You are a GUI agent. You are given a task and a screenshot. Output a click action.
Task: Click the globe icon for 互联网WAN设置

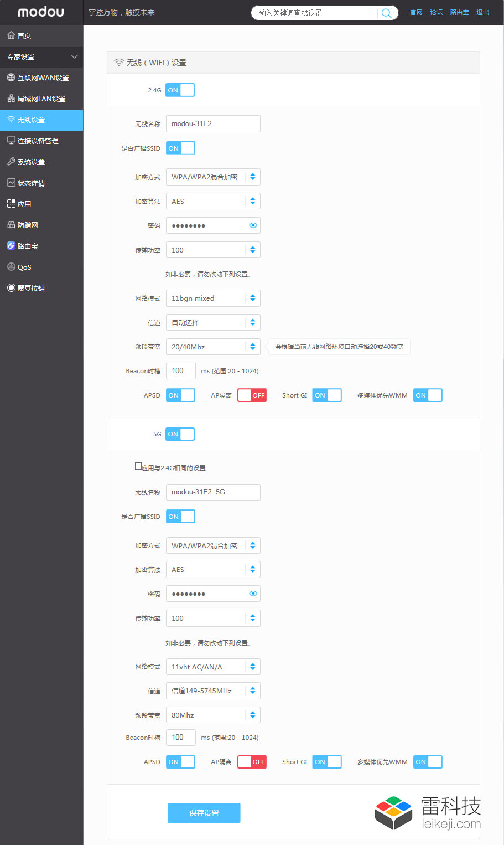pos(11,78)
